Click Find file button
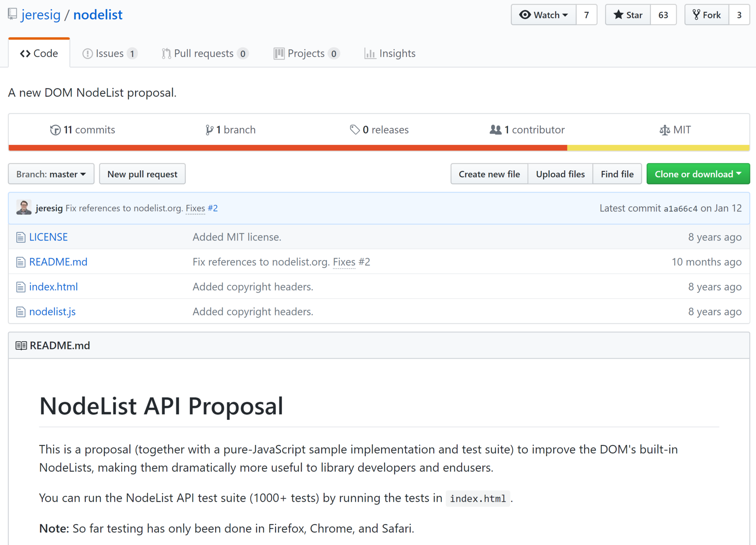 pos(617,174)
